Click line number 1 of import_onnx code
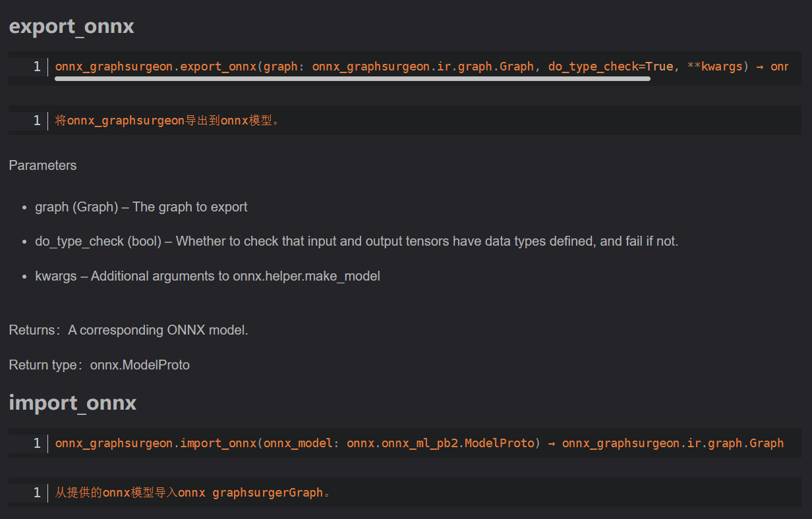This screenshot has height=519, width=812. point(37,443)
